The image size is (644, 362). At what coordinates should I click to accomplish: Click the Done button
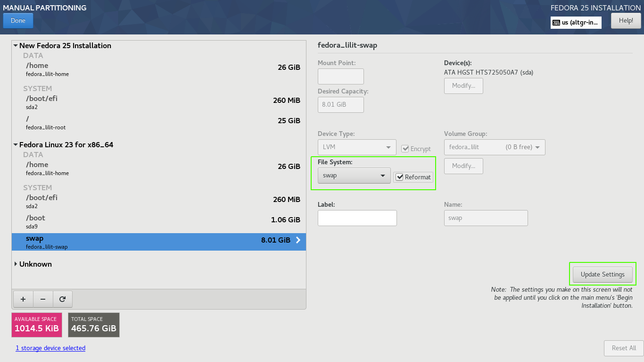pyautogui.click(x=18, y=21)
